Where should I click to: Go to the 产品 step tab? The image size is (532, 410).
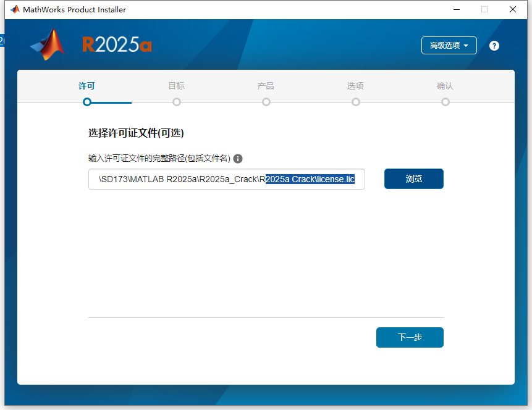[x=266, y=86]
